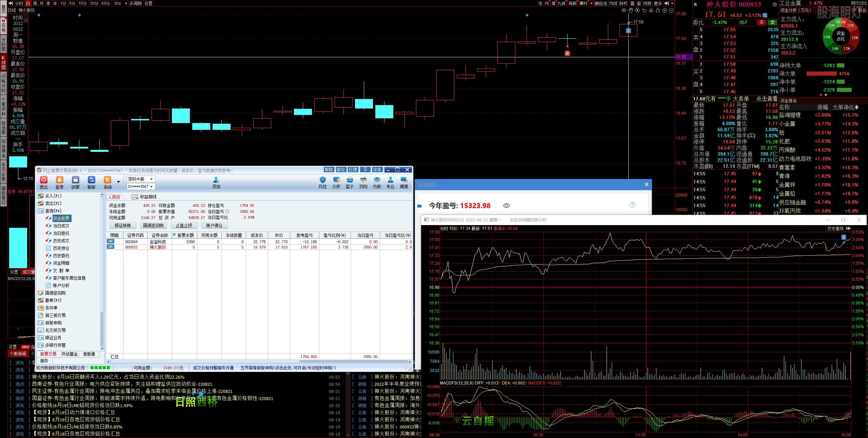Click the 银证转账 button
This screenshot has width=868, height=438.
pos(123,225)
